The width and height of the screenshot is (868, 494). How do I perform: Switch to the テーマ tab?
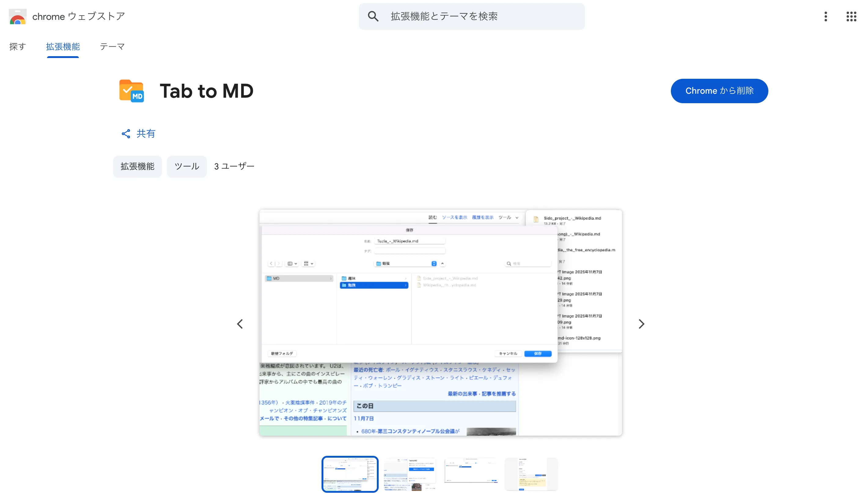[x=112, y=46]
